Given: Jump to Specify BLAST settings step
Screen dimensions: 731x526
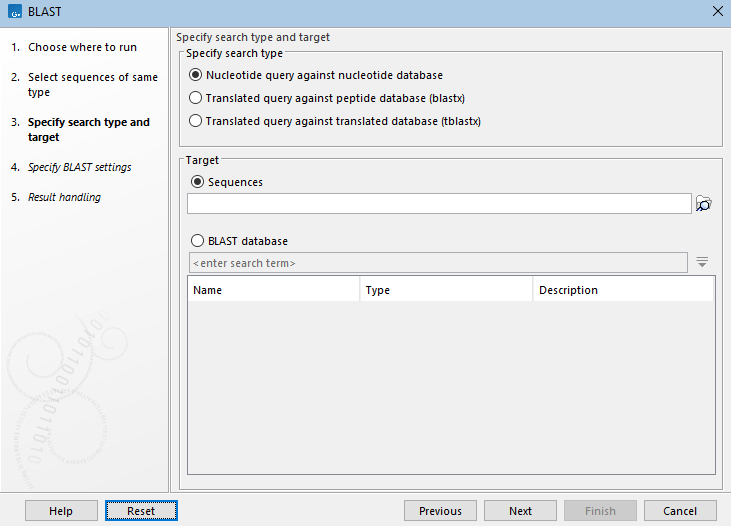Looking at the screenshot, I should [79, 167].
